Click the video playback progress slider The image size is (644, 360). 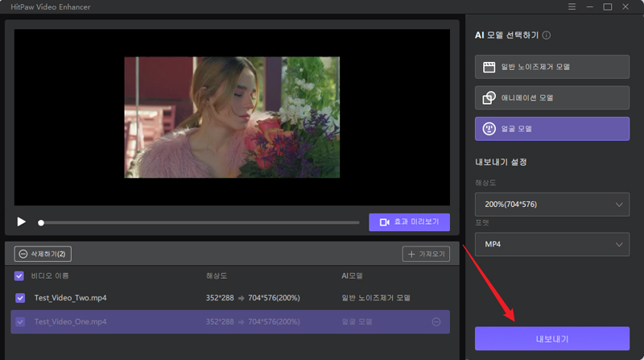200,222
